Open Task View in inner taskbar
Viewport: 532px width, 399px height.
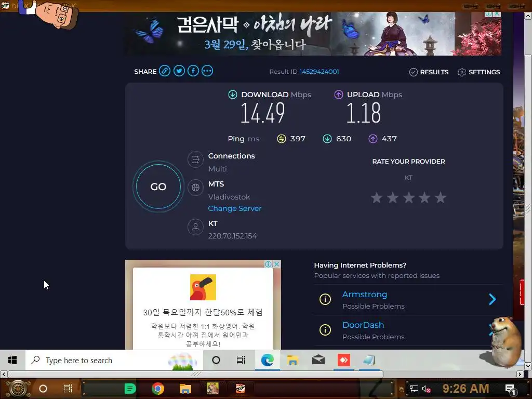[x=241, y=360]
